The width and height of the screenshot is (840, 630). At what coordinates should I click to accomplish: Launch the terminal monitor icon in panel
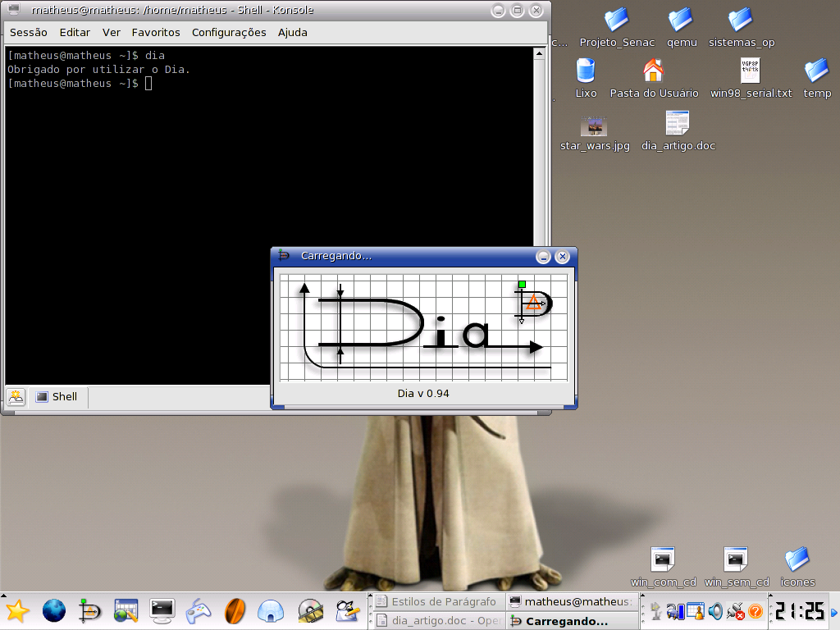tap(162, 611)
